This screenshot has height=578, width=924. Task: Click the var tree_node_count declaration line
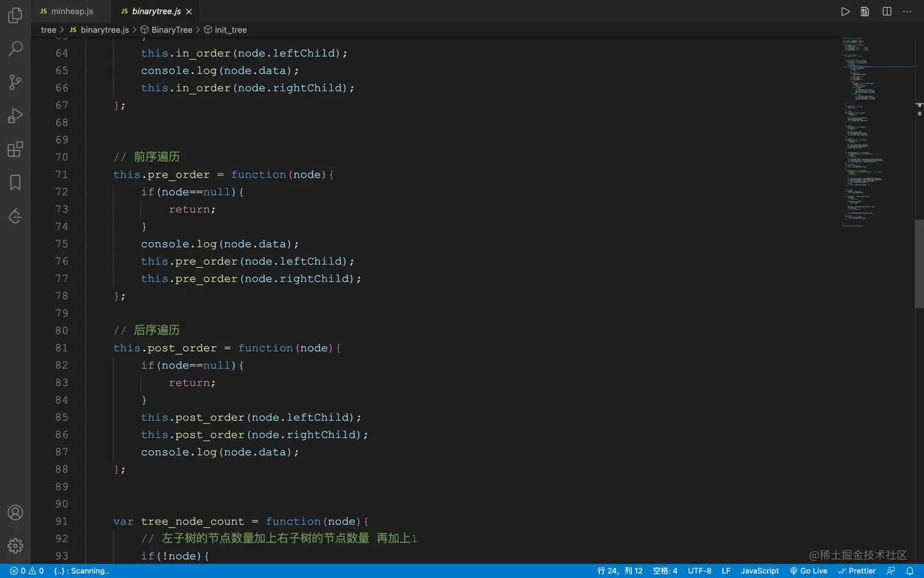tap(241, 521)
